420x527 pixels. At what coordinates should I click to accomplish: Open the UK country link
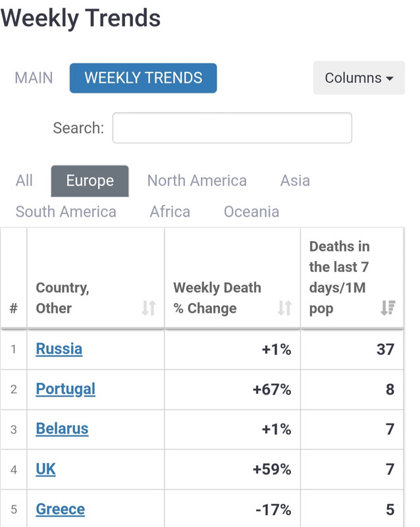[x=45, y=469]
